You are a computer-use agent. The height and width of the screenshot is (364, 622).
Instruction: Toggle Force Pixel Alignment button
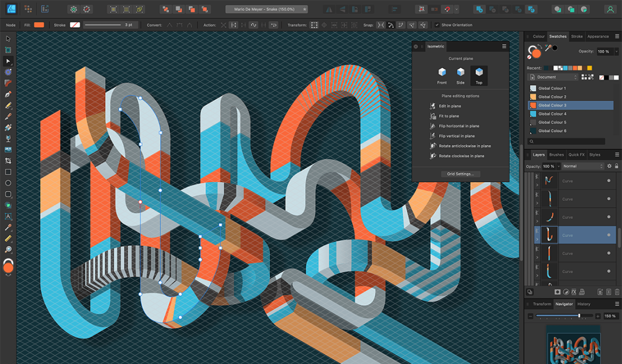422,9
